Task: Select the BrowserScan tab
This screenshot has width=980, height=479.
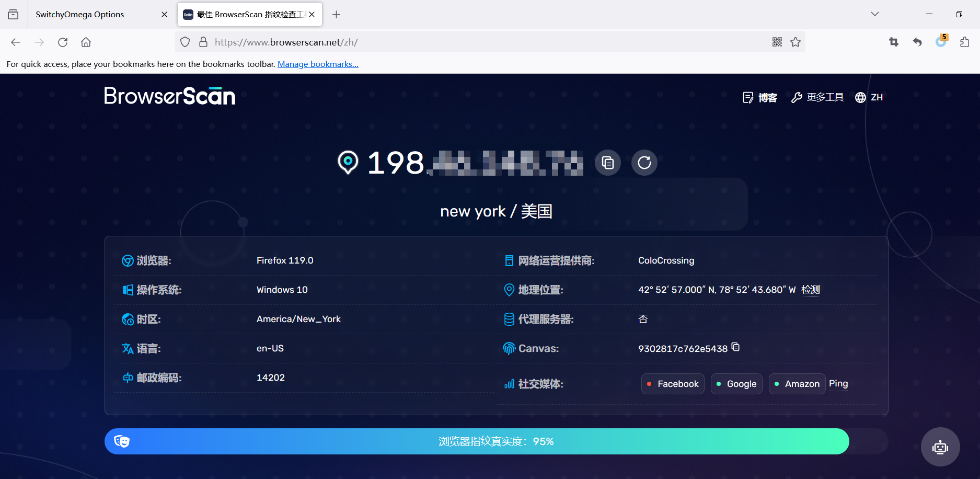Action: click(x=250, y=14)
